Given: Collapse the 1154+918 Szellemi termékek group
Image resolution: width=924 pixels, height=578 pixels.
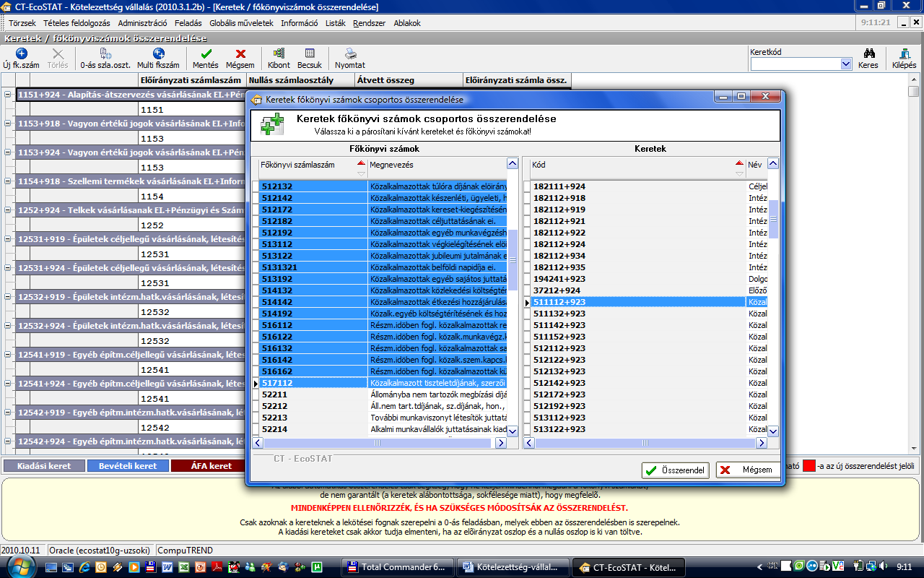Looking at the screenshot, I should coord(8,181).
